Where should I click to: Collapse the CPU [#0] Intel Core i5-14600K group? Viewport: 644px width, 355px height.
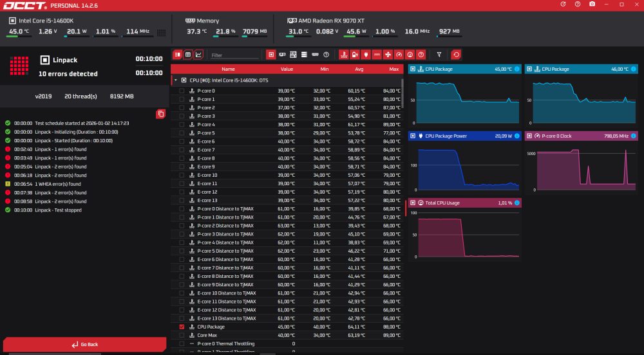tap(176, 80)
